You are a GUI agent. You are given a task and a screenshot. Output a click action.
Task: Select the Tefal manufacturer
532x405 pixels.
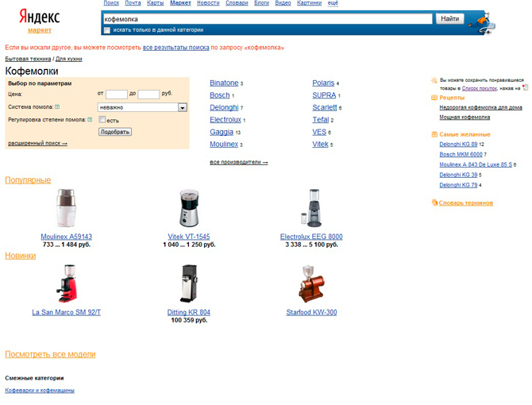click(x=321, y=119)
